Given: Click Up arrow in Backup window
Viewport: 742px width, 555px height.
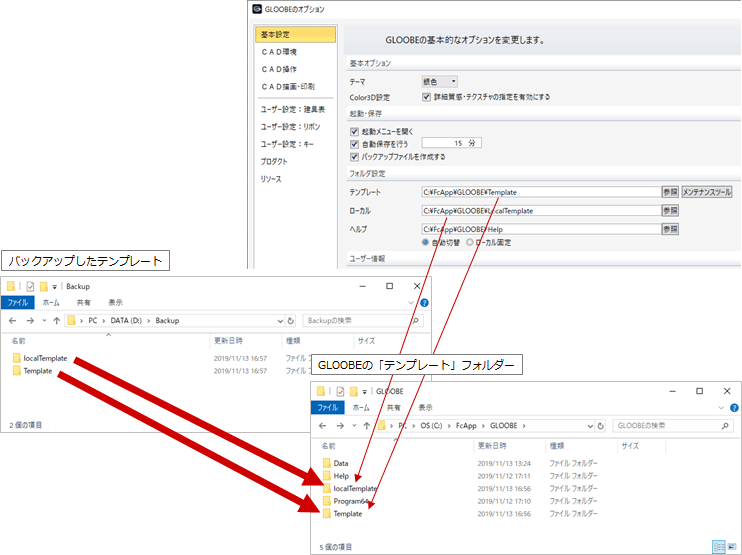Looking at the screenshot, I should (x=56, y=321).
